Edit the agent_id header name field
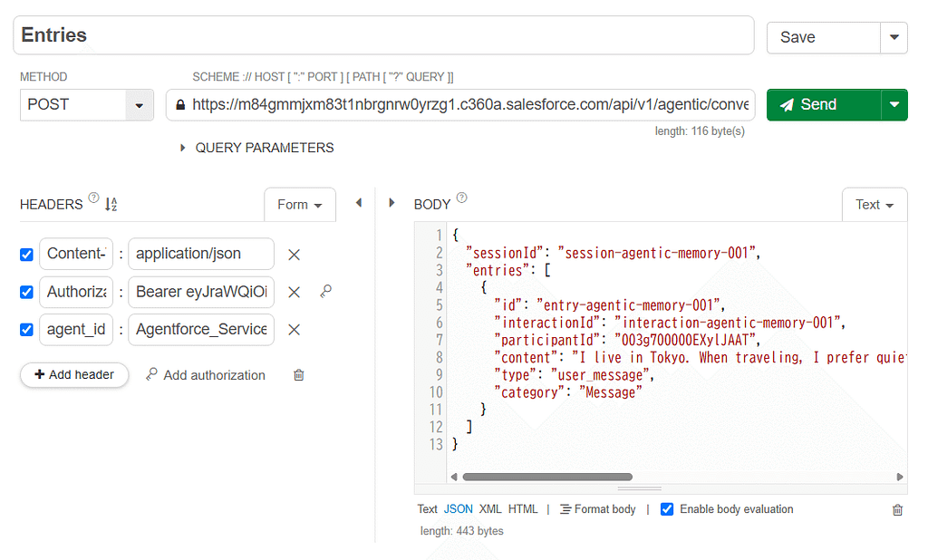 tap(76, 329)
